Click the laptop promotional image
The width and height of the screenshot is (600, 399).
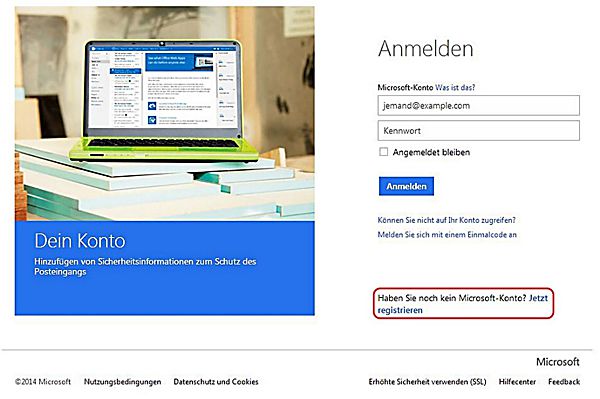tap(165, 114)
